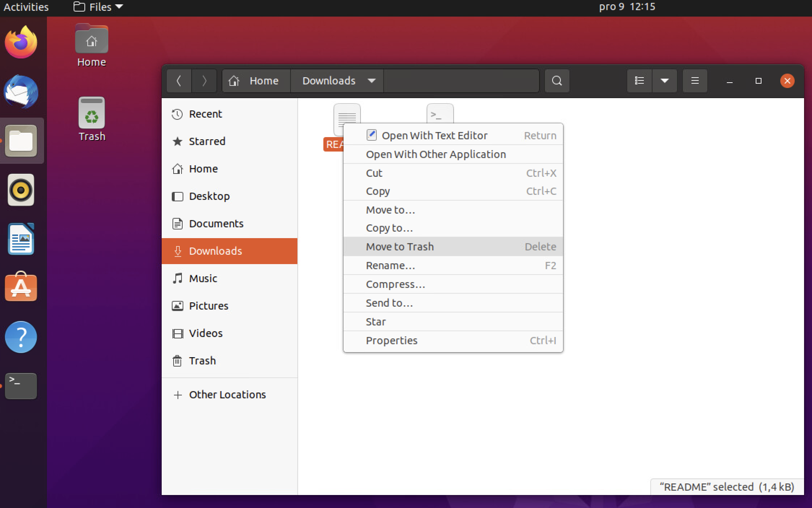Viewport: 812px width, 508px height.
Task: Open Terminal from the dock
Action: point(21,386)
